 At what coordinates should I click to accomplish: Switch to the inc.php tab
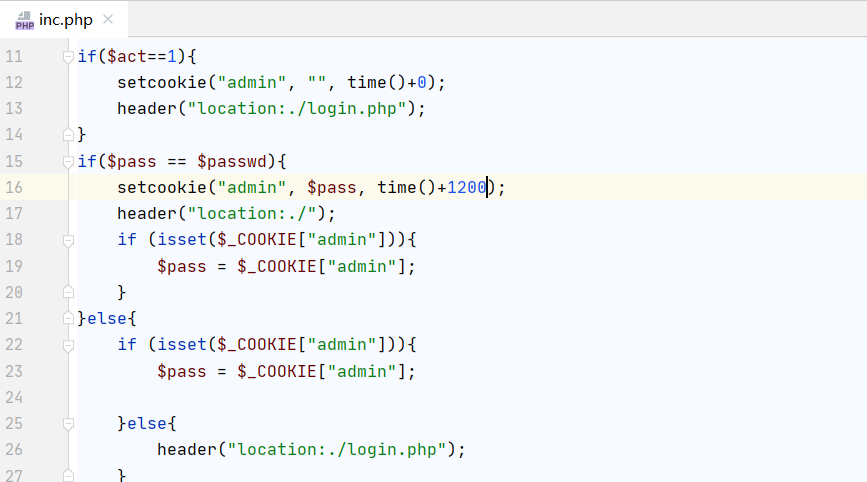point(65,20)
